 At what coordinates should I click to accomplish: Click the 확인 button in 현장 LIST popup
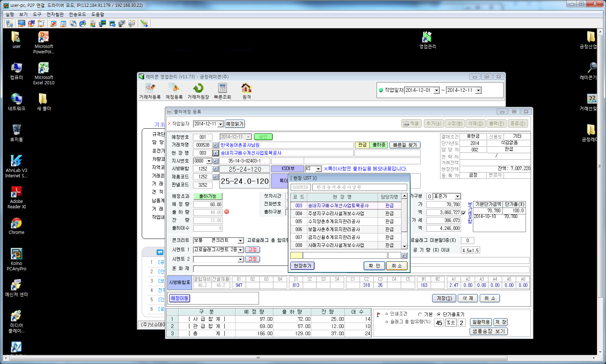click(x=374, y=266)
